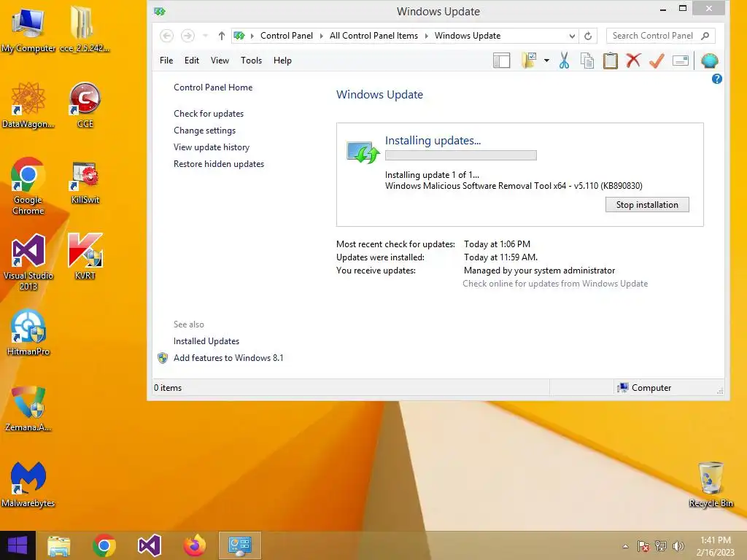The width and height of the screenshot is (747, 560).
Task: Select the My Computer desktop icon
Action: click(28, 29)
